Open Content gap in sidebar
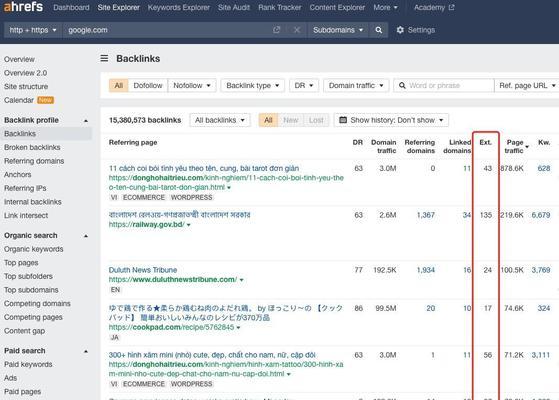The image size is (559, 400). tap(24, 331)
